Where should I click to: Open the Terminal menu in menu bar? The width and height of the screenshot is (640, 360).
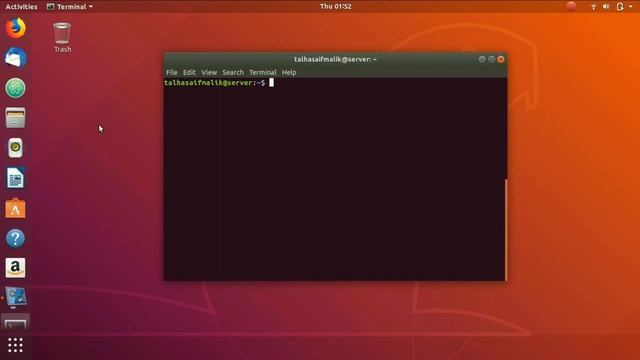tap(263, 72)
